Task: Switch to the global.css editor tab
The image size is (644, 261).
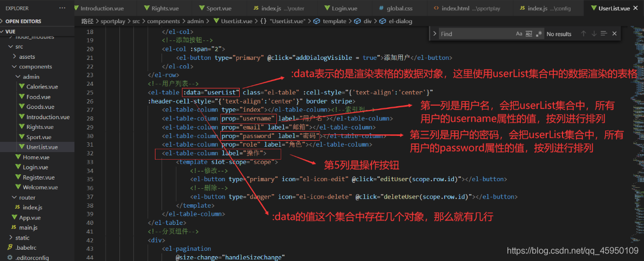Action: tap(399, 8)
